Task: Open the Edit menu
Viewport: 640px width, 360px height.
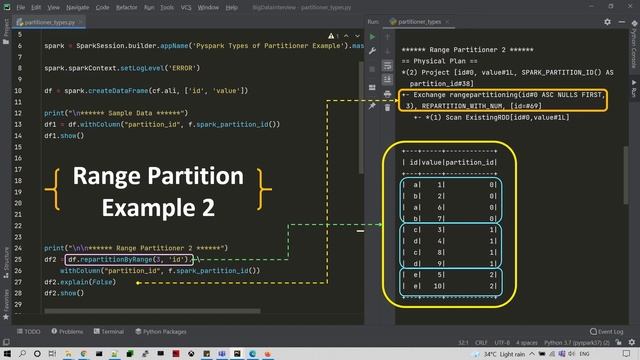Action: [x=36, y=7]
